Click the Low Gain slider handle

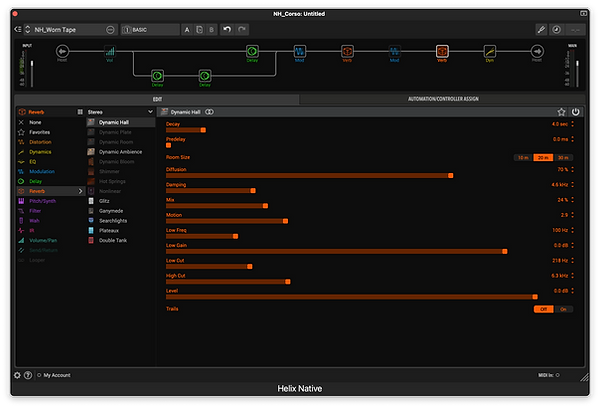coord(505,251)
